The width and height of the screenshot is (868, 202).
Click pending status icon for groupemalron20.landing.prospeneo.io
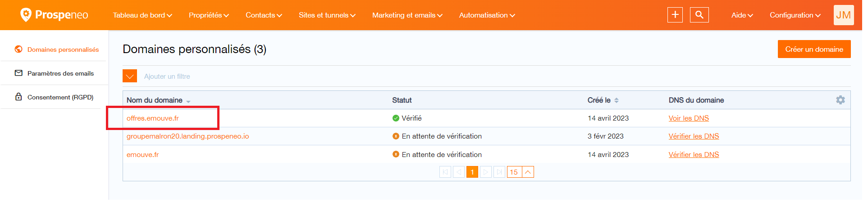tap(396, 136)
